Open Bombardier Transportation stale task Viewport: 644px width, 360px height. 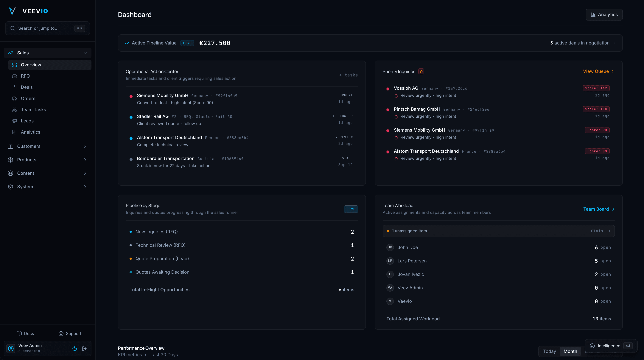point(242,162)
